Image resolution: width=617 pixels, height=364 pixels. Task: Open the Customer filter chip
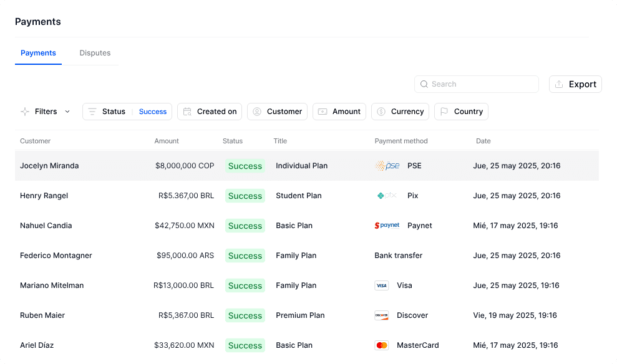(277, 112)
